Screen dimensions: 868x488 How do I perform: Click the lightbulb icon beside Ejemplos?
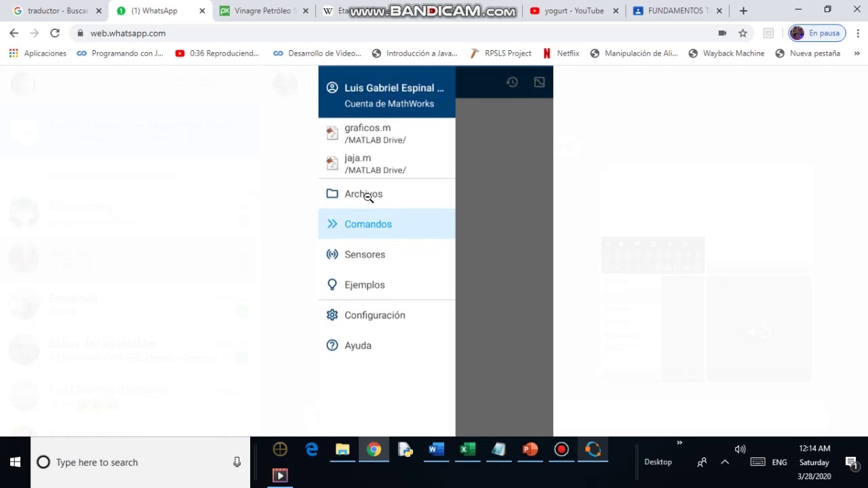332,285
